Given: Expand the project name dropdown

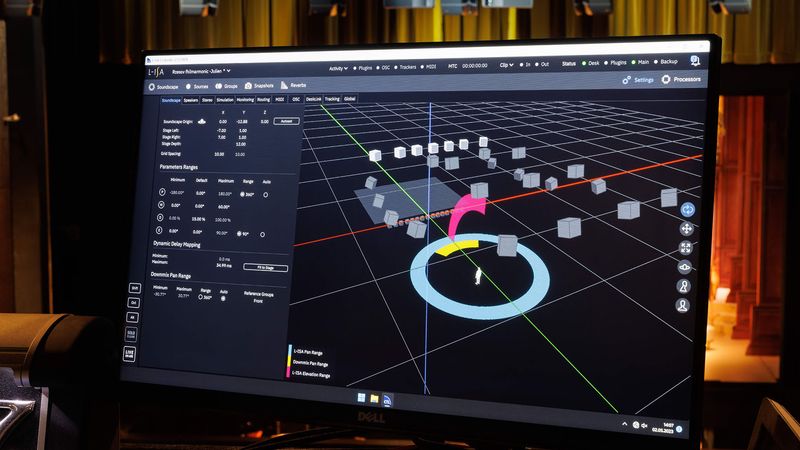Looking at the screenshot, I should point(202,71).
